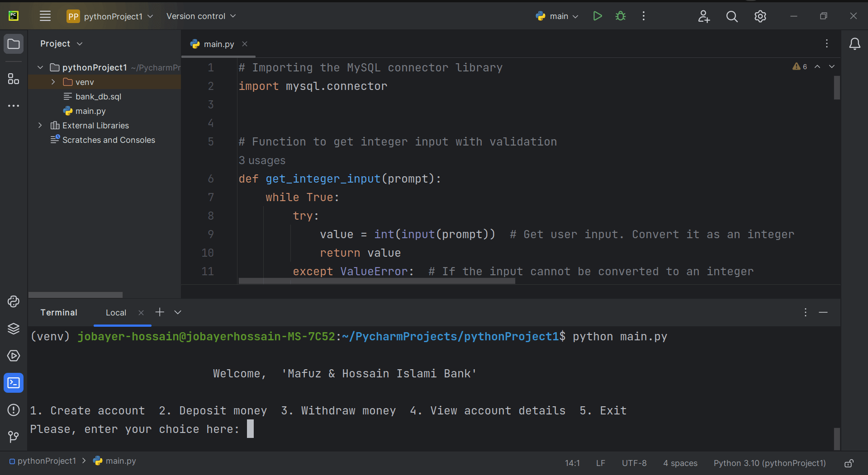This screenshot has height=475, width=868.
Task: Open Notifications bell icon
Action: [x=854, y=44]
